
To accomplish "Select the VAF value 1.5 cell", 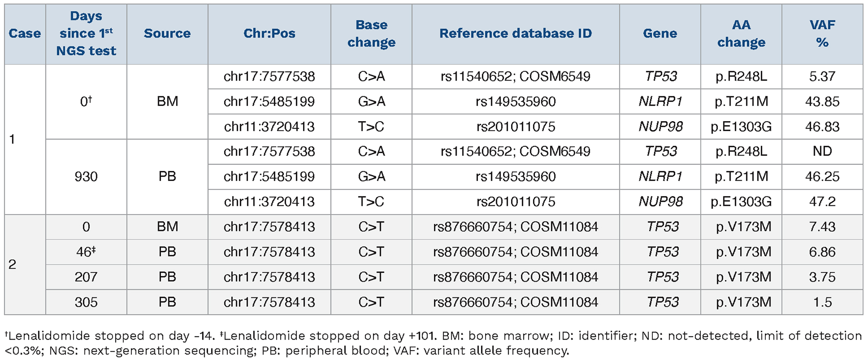I will (822, 302).
